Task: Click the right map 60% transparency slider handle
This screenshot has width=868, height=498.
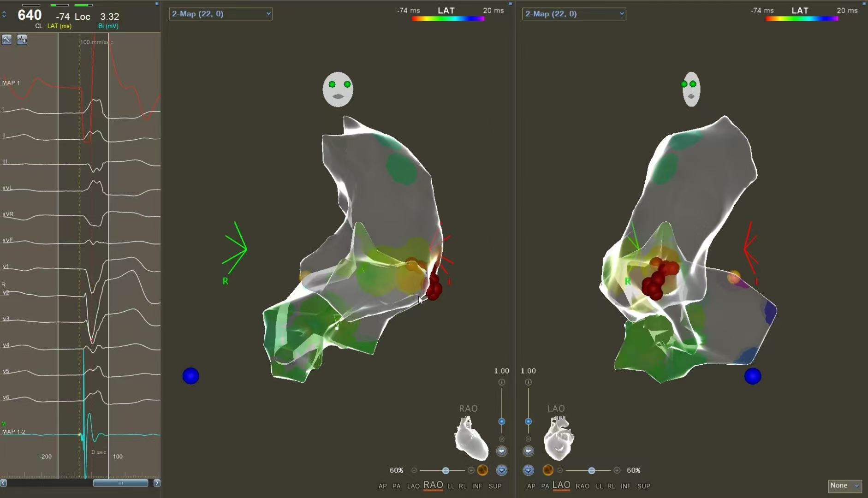Action: [x=591, y=470]
